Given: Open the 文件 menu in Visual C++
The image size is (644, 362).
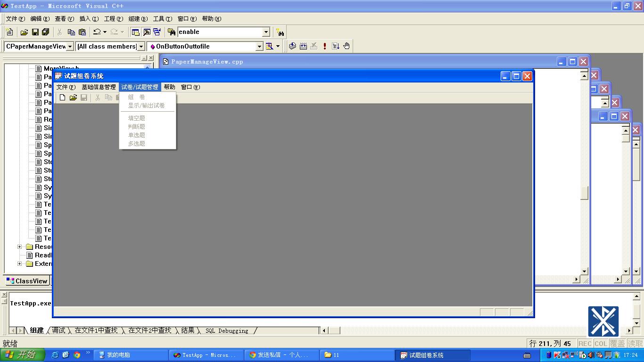Looking at the screenshot, I should 15,19.
